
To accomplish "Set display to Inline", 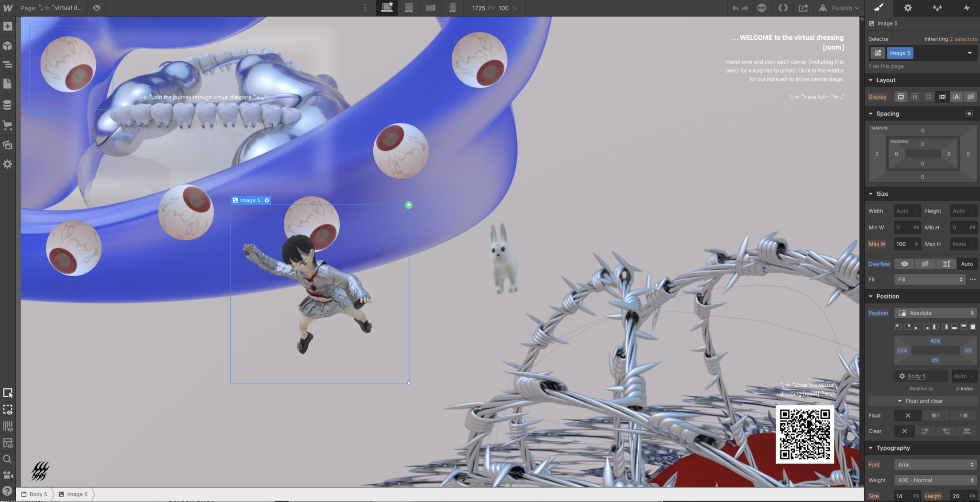I will coord(957,97).
